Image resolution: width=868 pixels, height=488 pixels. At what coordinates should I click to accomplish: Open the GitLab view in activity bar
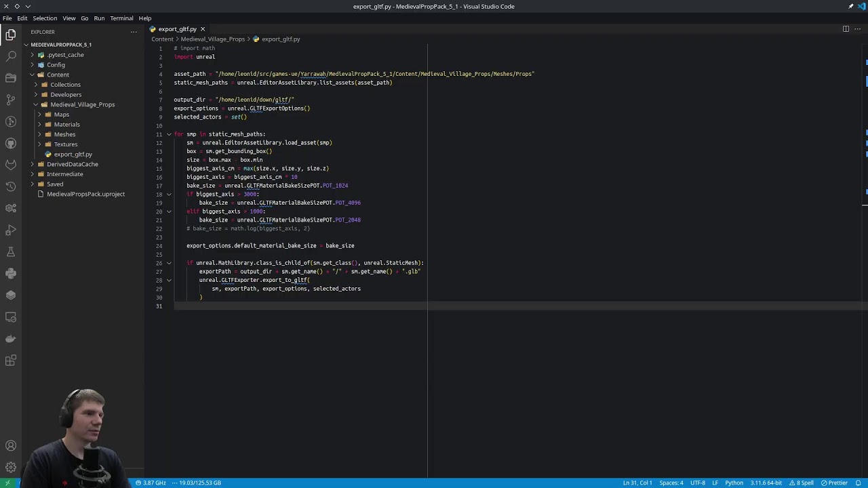click(x=11, y=165)
